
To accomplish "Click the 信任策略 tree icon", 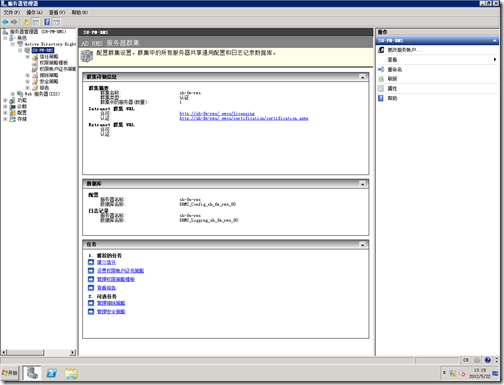I will (x=35, y=57).
